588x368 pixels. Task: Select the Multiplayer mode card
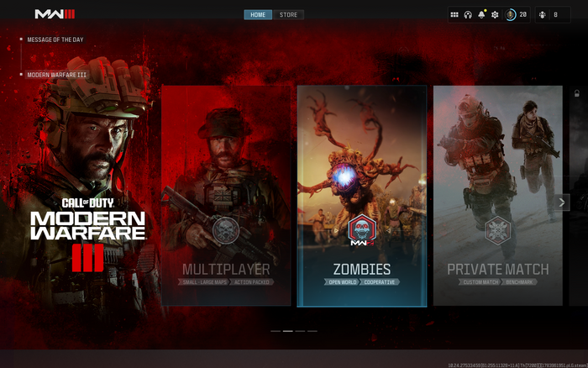pyautogui.click(x=226, y=196)
